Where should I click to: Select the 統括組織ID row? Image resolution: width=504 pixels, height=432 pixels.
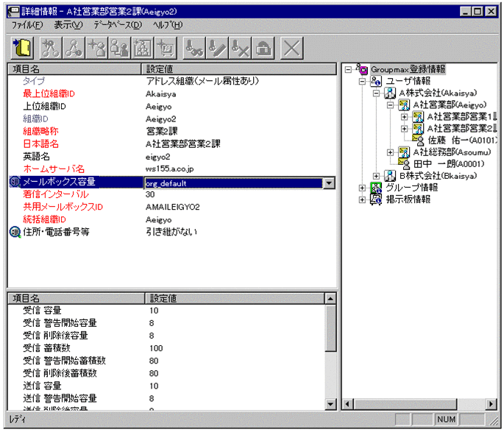click(x=172, y=219)
